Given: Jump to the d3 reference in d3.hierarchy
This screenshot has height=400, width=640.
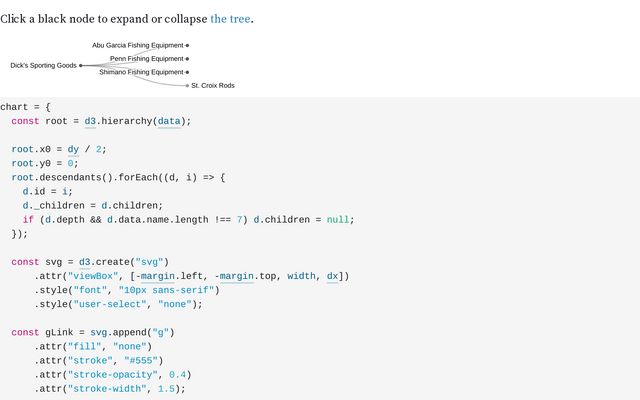Looking at the screenshot, I should (x=90, y=121).
